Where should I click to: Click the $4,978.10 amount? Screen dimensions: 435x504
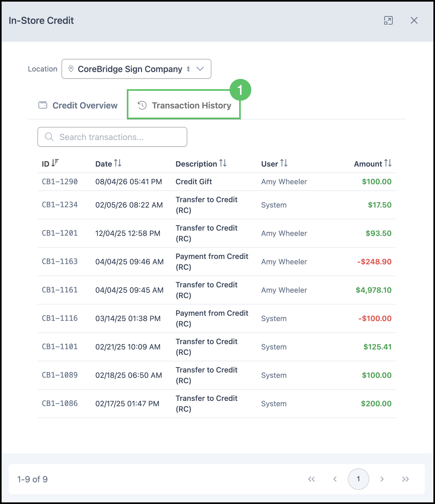pos(373,290)
